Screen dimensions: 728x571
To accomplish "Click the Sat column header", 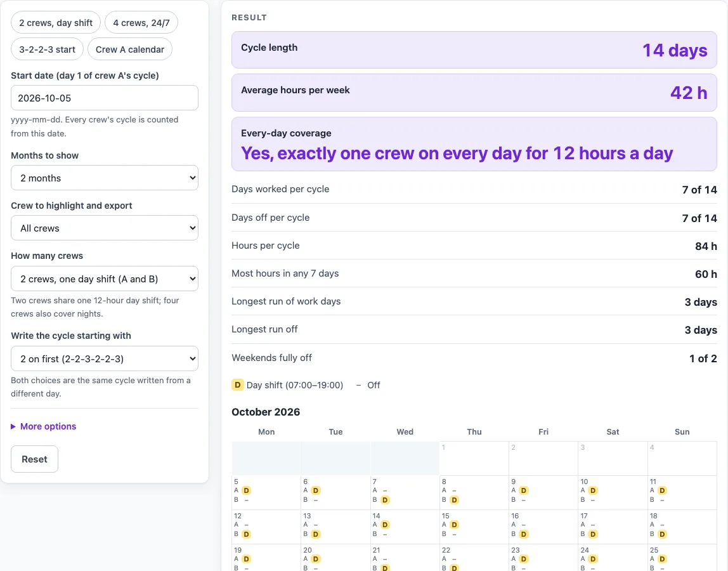I will point(613,431).
